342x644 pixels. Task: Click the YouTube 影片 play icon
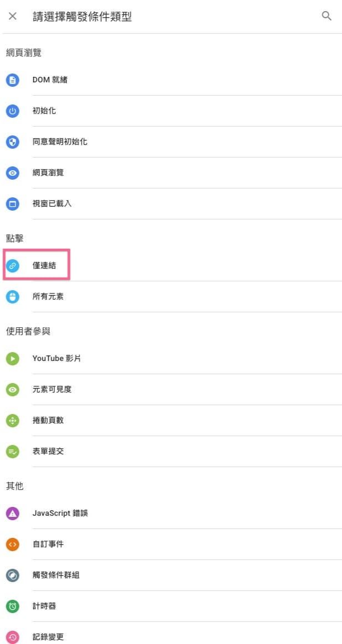13,359
